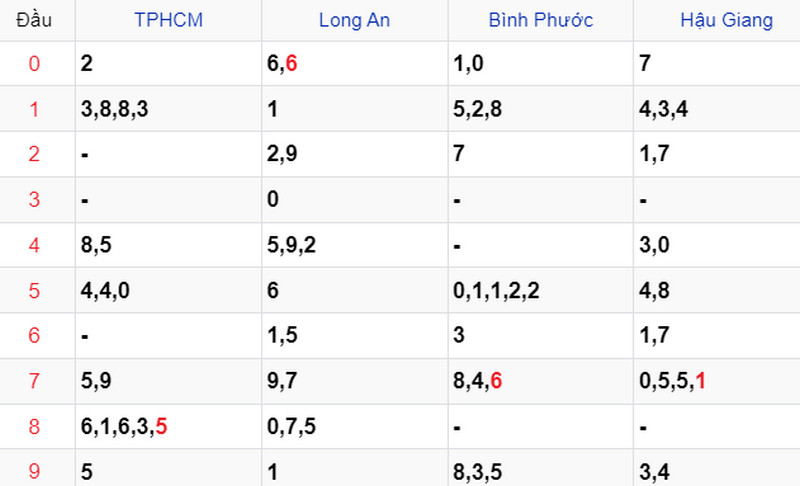
Task: Click the Đầu column header
Action: [34, 20]
